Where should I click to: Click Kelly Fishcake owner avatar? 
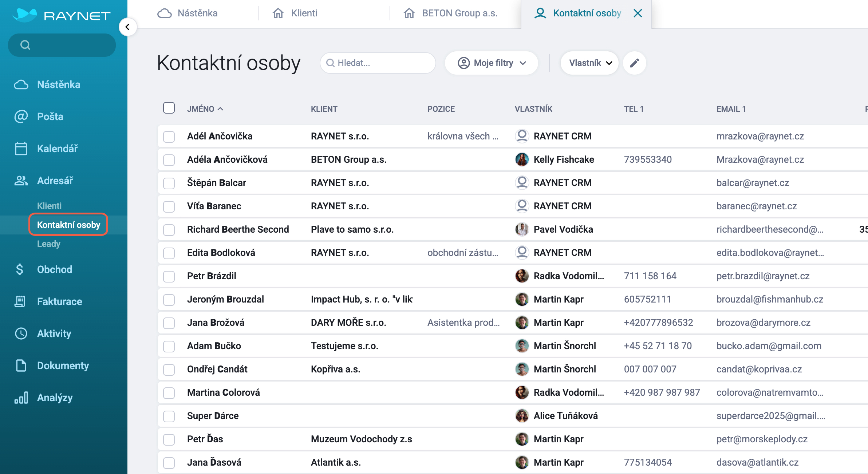522,159
